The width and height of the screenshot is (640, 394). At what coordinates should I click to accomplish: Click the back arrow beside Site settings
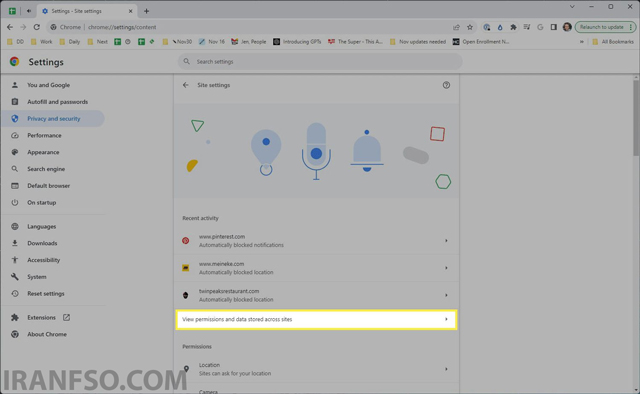tap(186, 85)
